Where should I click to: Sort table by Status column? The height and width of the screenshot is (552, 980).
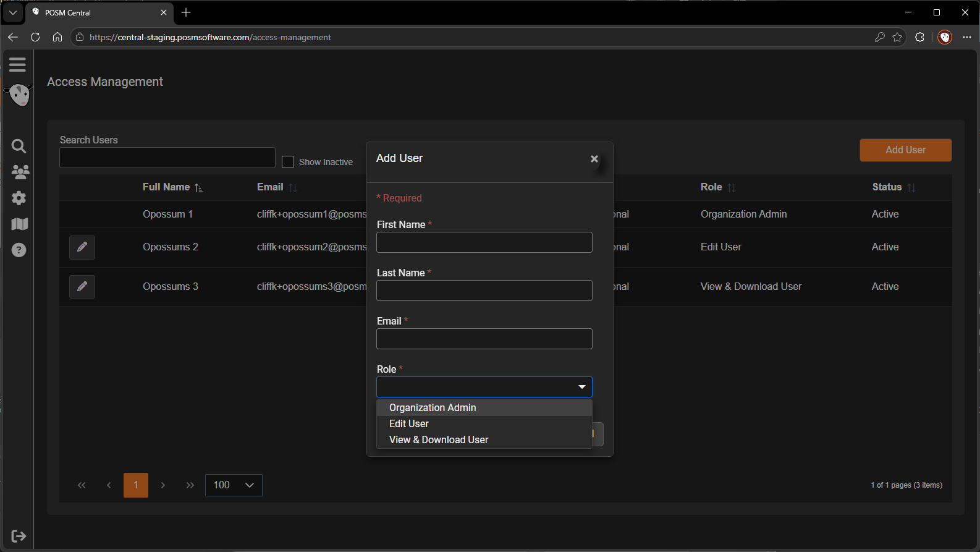[893, 187]
